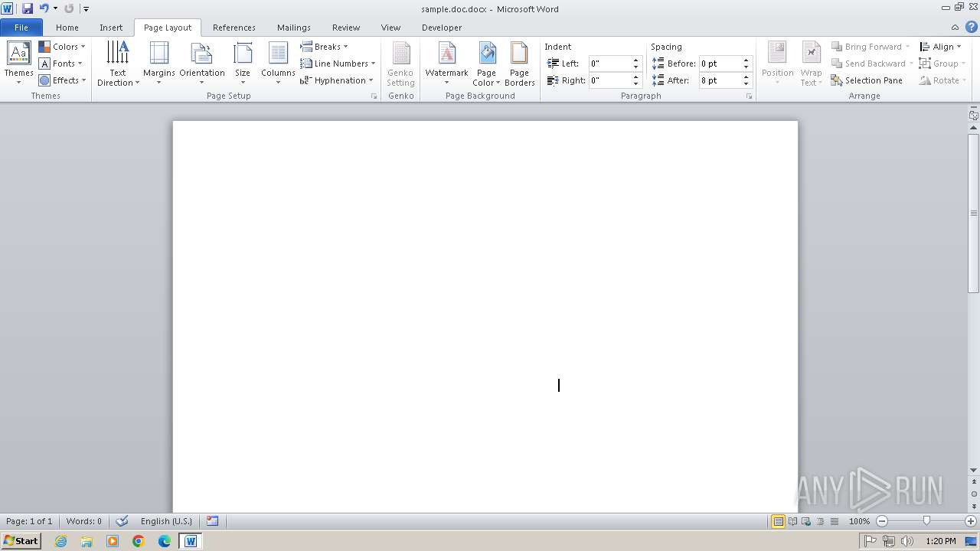Open the Themes gallery
Screen dimensions: 980x551
tap(18, 64)
